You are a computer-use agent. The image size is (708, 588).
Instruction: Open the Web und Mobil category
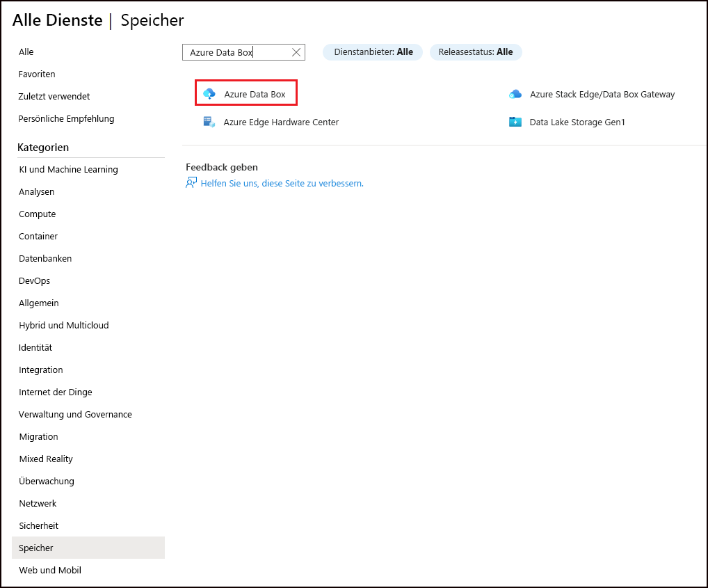(50, 570)
